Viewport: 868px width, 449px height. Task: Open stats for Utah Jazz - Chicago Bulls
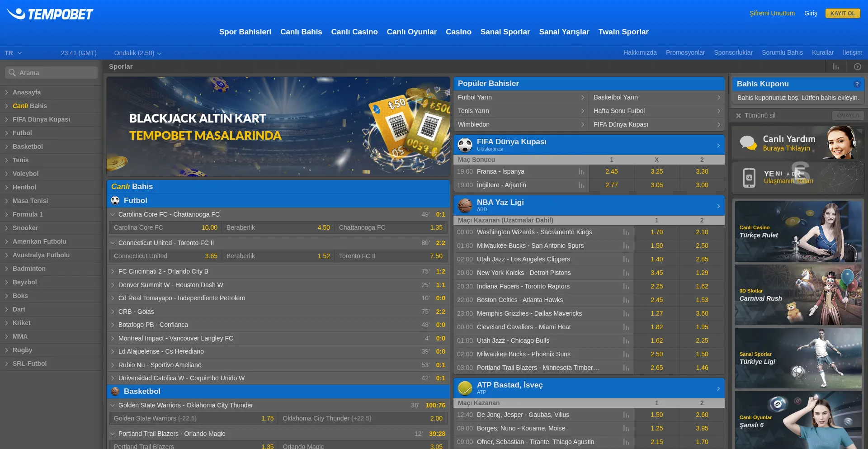tap(626, 341)
